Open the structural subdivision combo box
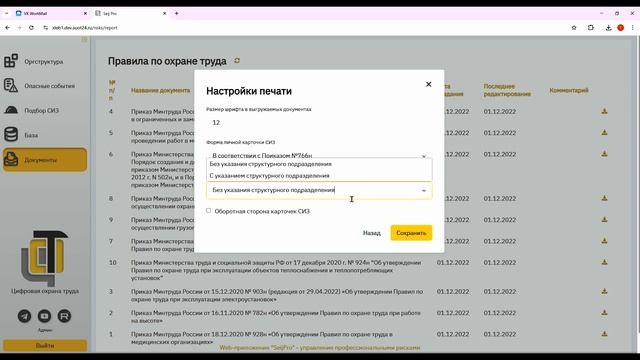The image size is (640, 360). pyautogui.click(x=319, y=190)
